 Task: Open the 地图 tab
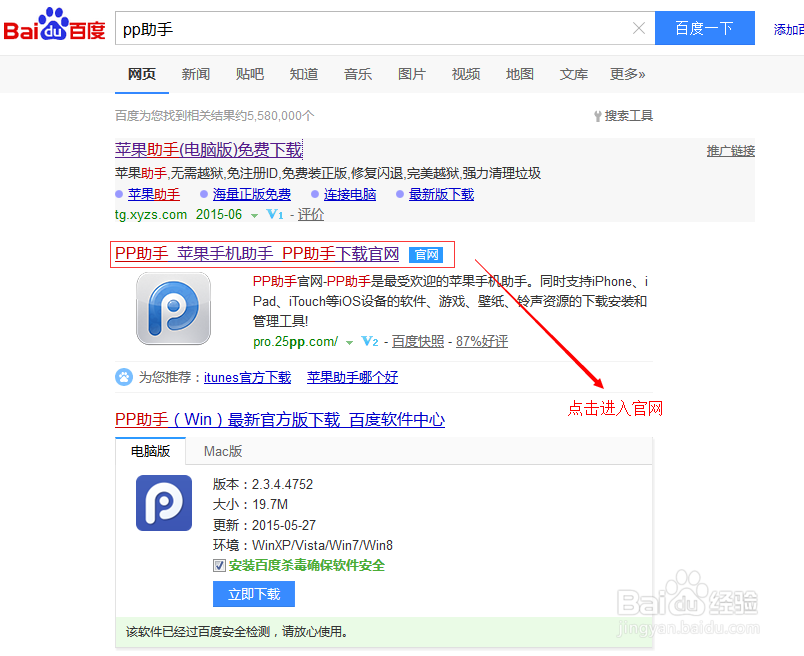pyautogui.click(x=519, y=74)
